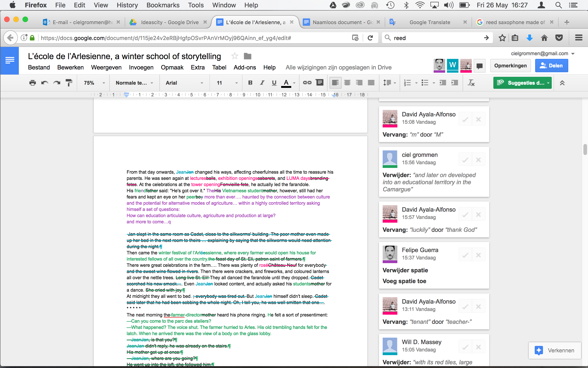Bookmark this page with the star

point(502,38)
